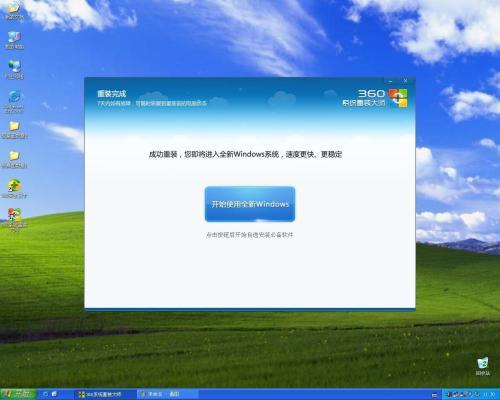The width and height of the screenshot is (500, 400).
Task: Click the language bar icon on the taskbar
Action: click(x=434, y=395)
